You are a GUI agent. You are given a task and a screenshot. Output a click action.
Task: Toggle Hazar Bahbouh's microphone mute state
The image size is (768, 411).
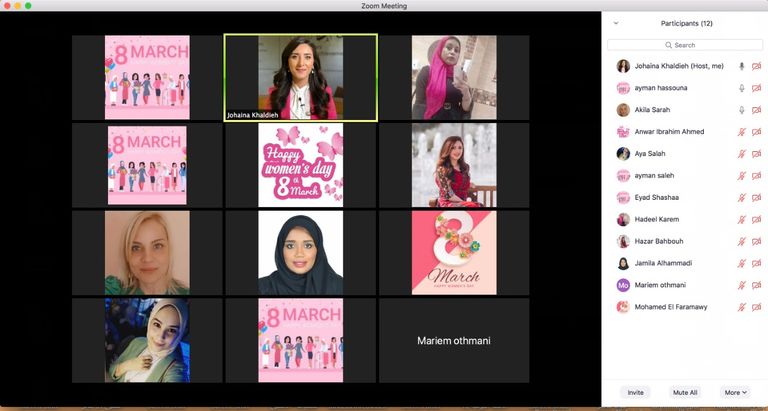[741, 241]
